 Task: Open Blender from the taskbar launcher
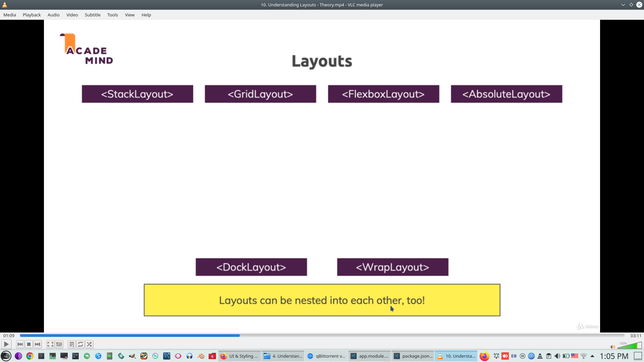point(201,356)
